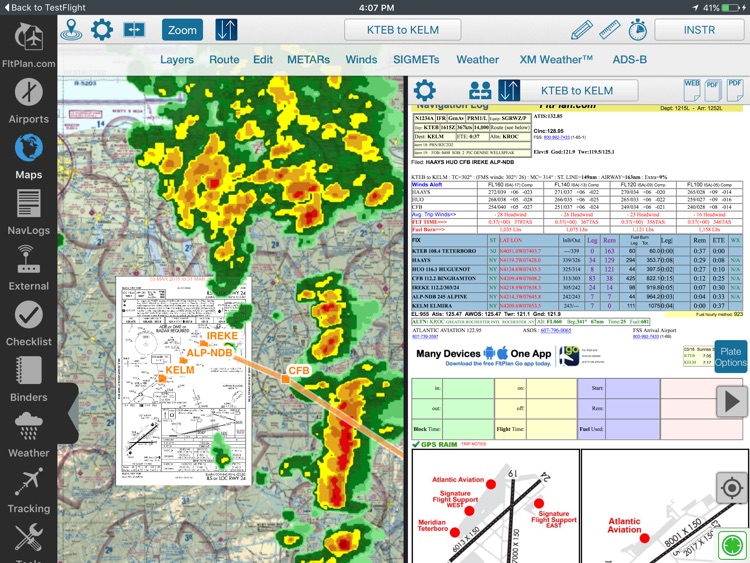Tap the KELM waypoint marker
The image size is (750, 563).
click(x=162, y=378)
